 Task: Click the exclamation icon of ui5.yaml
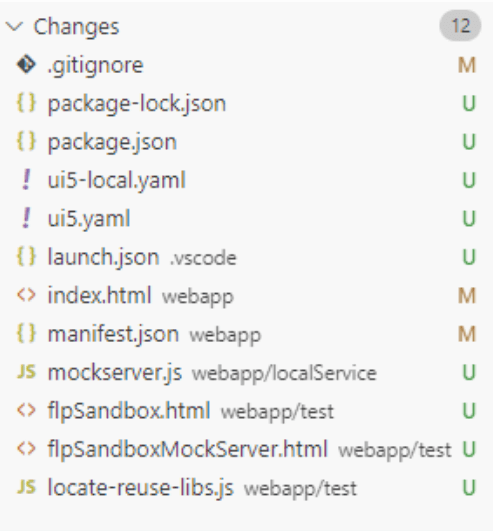[26, 218]
